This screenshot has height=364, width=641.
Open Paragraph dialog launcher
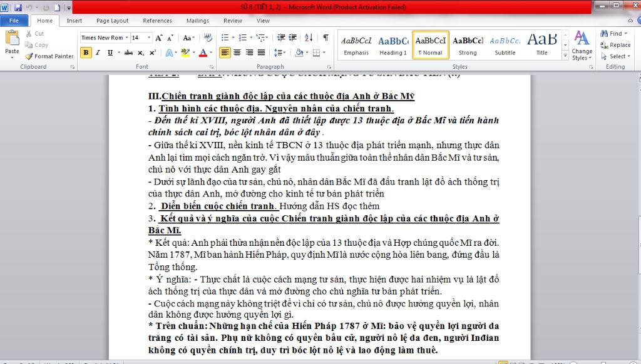(329, 67)
